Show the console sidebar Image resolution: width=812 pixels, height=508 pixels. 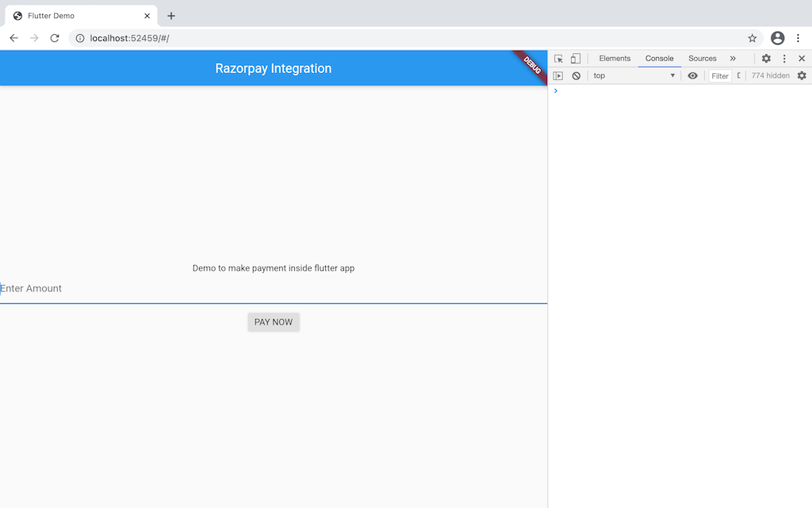click(557, 75)
